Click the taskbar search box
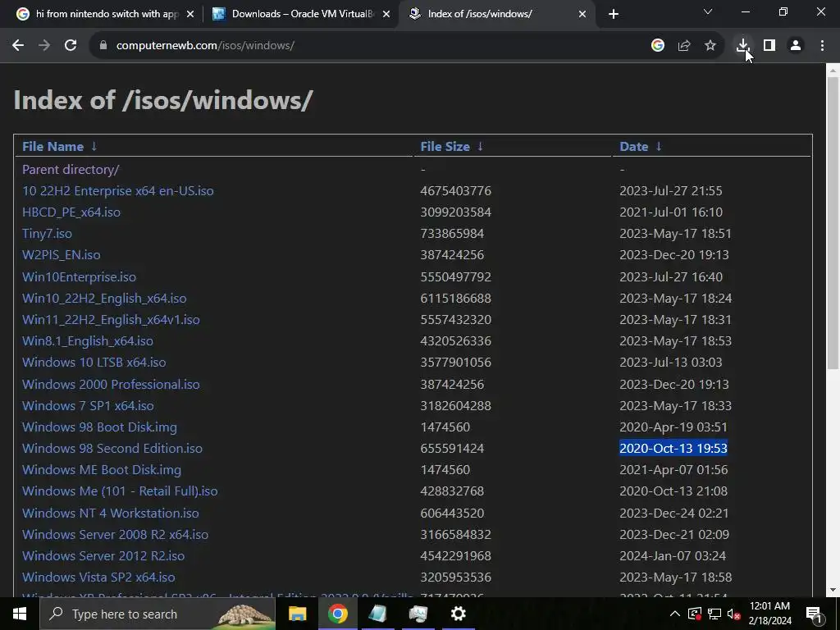 [157, 614]
